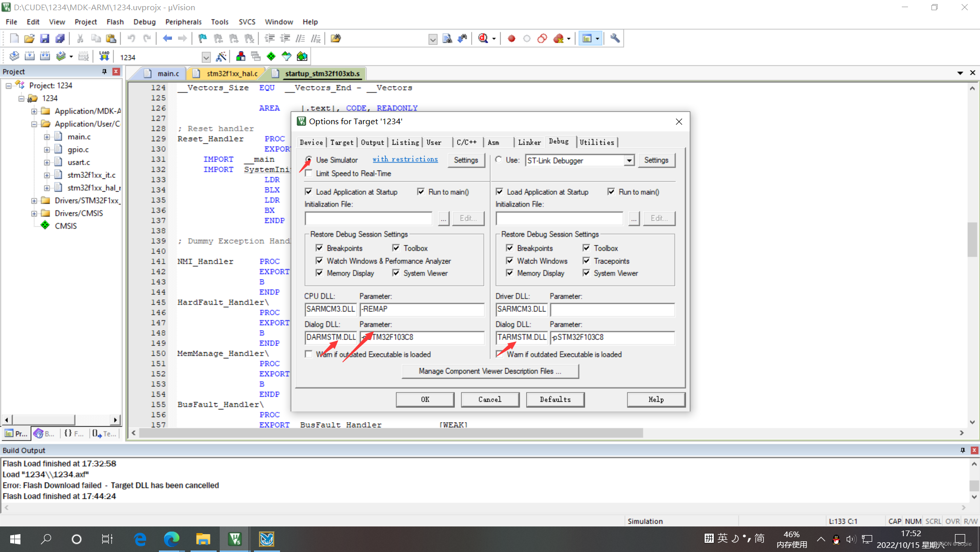This screenshot has height=552, width=980.
Task: Insert a bookmark with the flag icon
Action: point(203,38)
